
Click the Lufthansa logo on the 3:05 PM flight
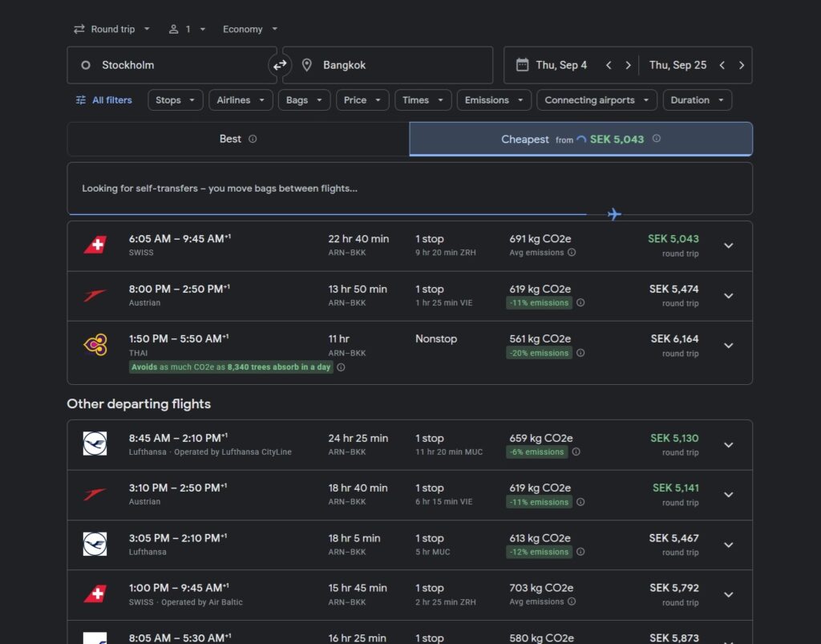(95, 544)
